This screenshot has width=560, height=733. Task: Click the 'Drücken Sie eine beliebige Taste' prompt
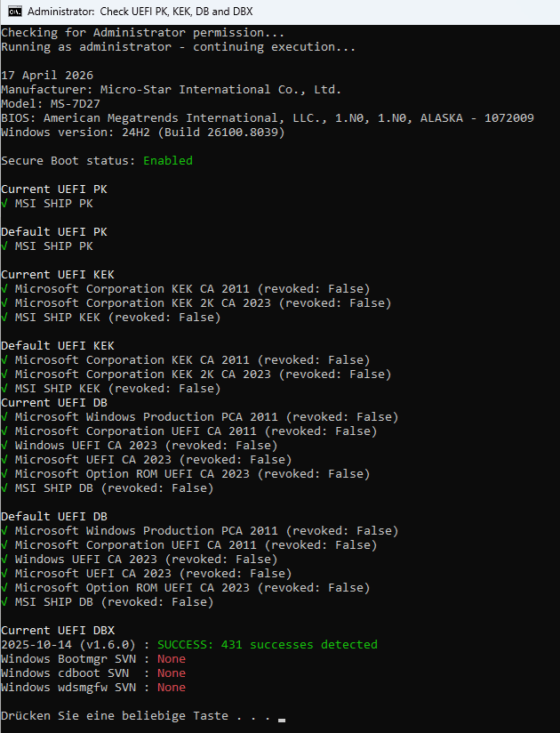[115, 716]
